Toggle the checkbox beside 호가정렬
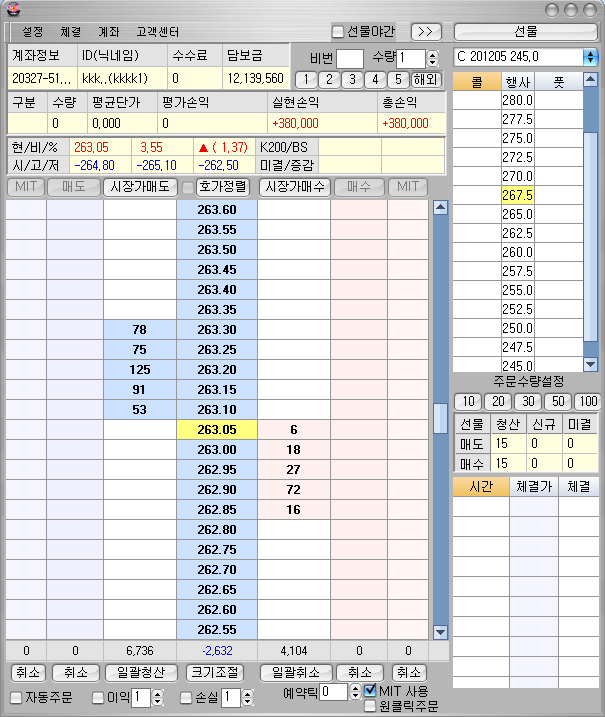This screenshot has height=717, width=605. tap(187, 187)
